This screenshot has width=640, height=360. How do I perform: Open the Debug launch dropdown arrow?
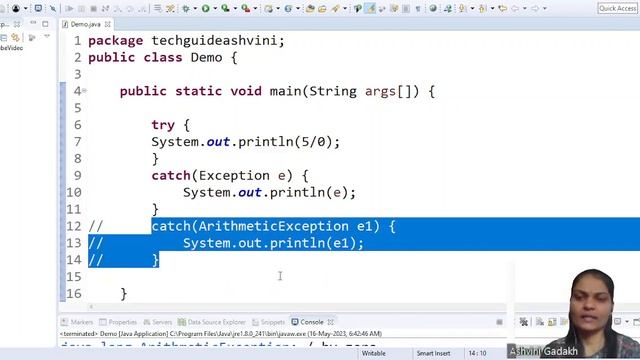click(x=195, y=8)
